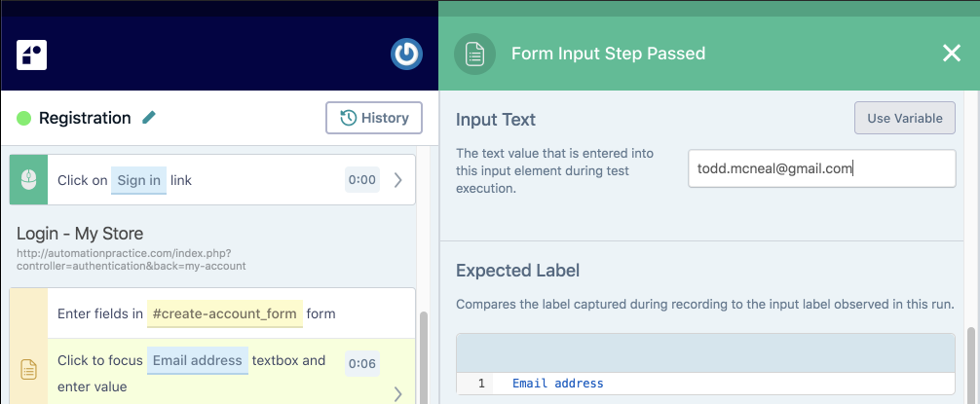Screen dimensions: 980x404
Task: Click the 0:00 timestamp badge
Action: pyautogui.click(x=361, y=180)
